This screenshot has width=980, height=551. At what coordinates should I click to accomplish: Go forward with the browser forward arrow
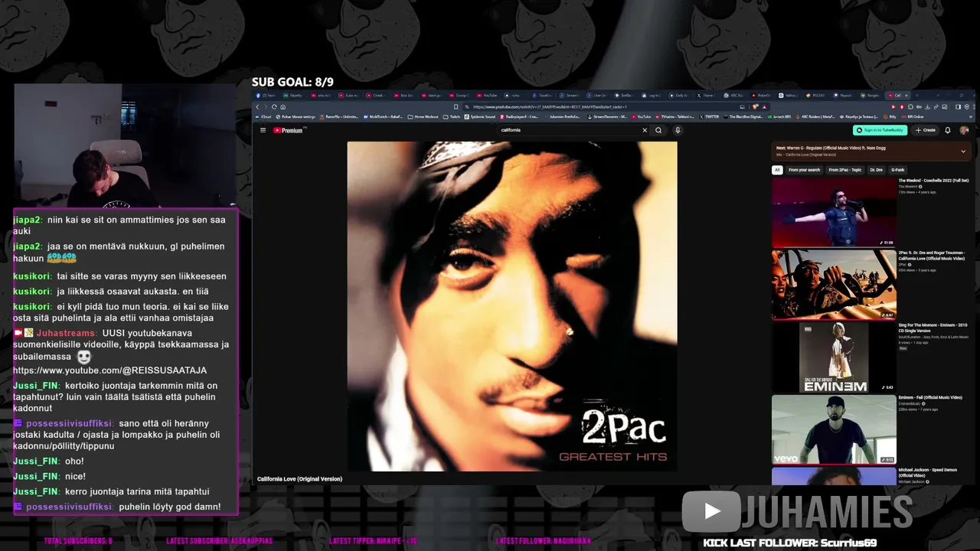(x=266, y=107)
